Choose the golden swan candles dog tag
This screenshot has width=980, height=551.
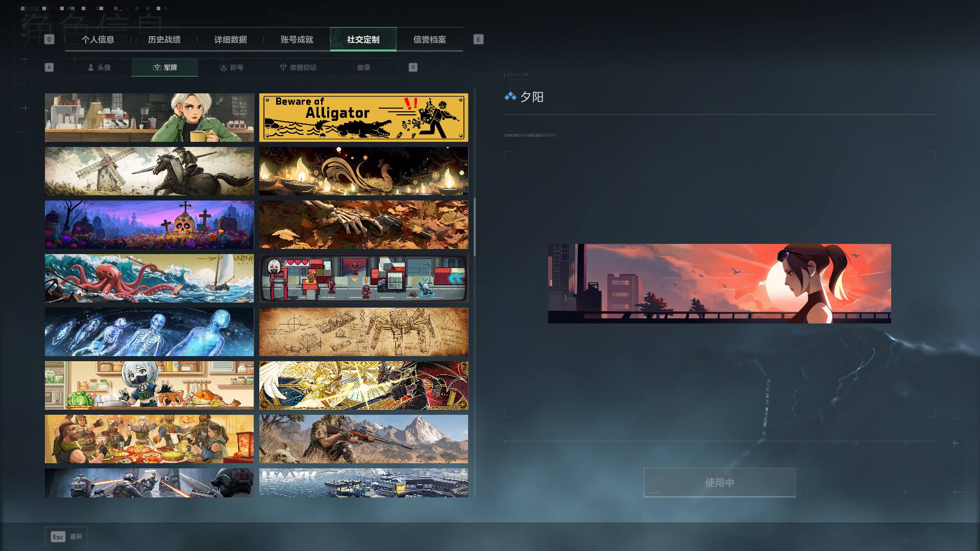click(x=363, y=171)
